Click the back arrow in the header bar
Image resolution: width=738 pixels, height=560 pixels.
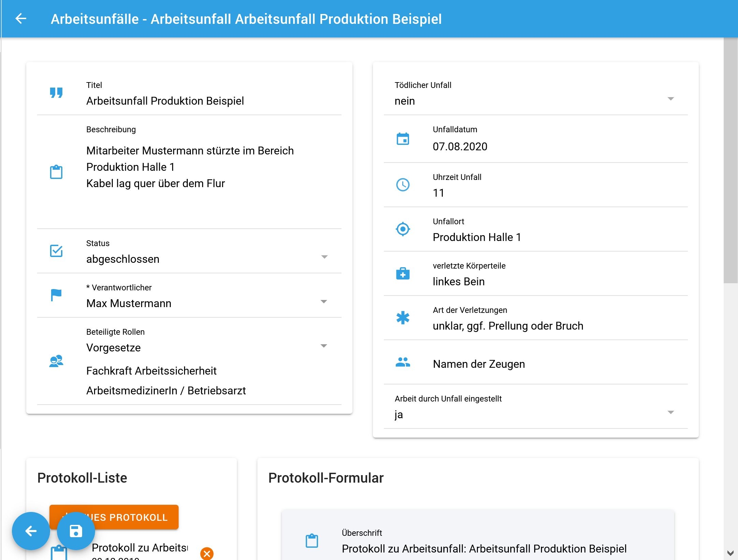[21, 19]
